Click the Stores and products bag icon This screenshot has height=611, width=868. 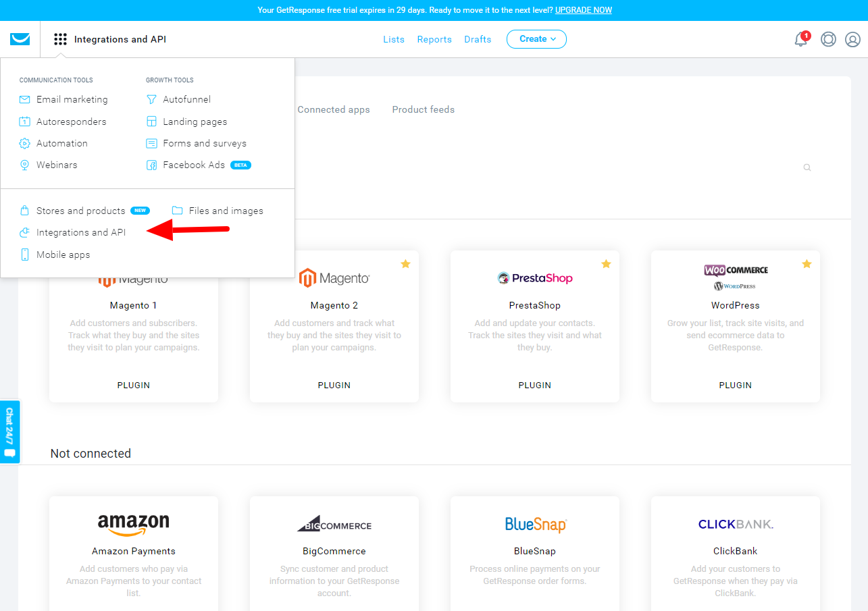point(25,211)
